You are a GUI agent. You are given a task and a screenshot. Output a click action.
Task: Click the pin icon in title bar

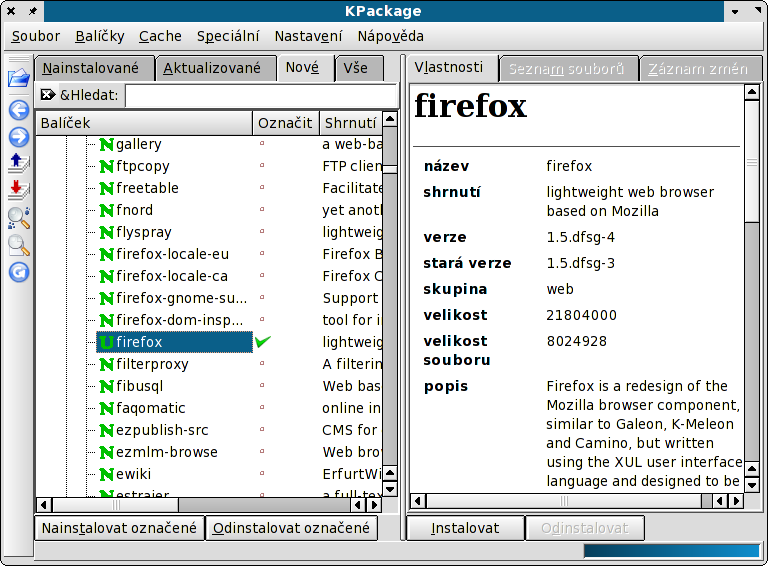coord(32,11)
